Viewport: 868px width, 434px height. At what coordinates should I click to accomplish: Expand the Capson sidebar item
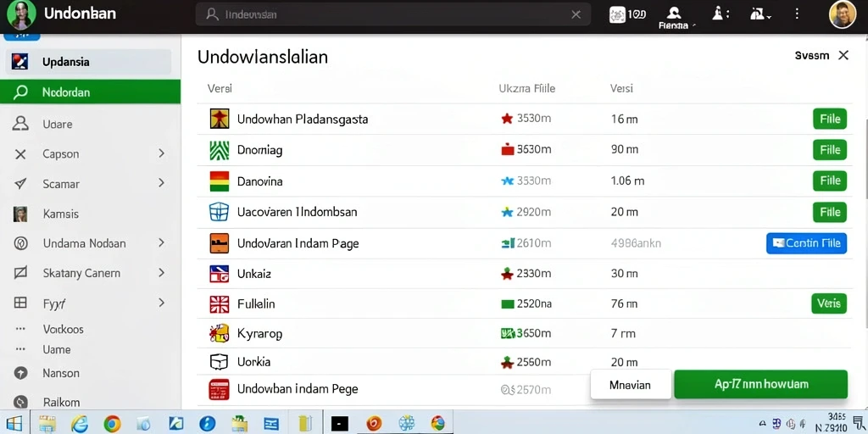point(162,153)
